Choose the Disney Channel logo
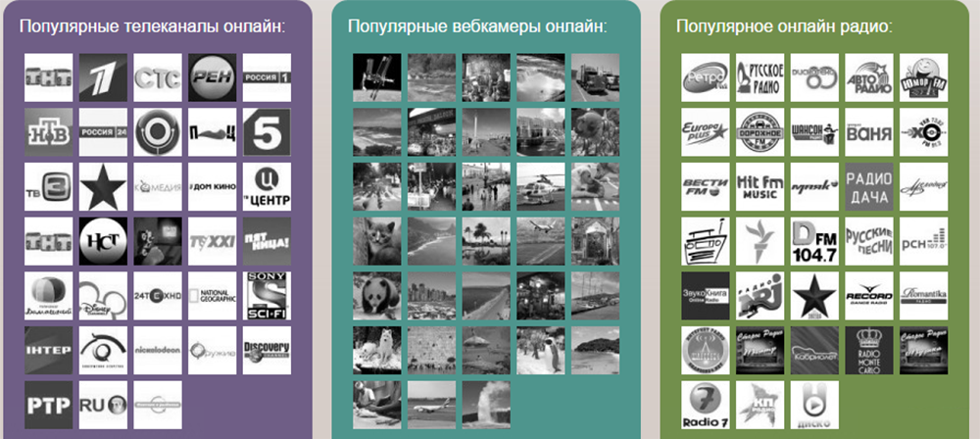980x439 pixels. coord(103,295)
